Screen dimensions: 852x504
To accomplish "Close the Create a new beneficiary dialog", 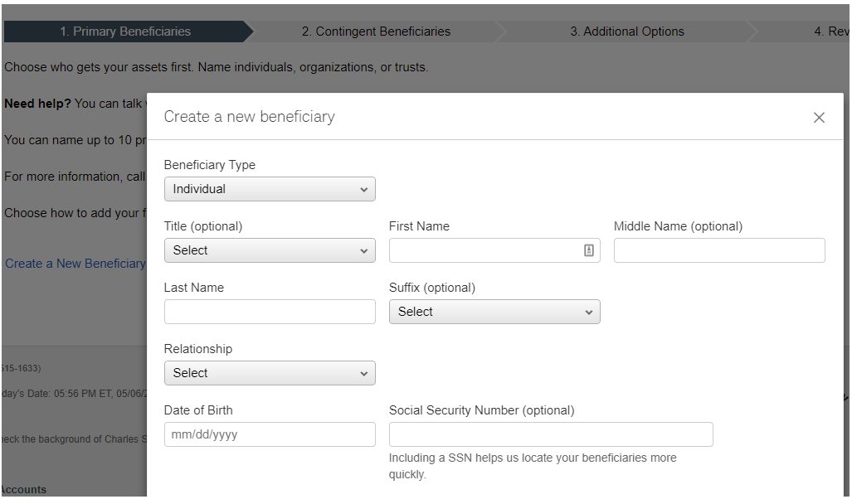I will (x=819, y=118).
